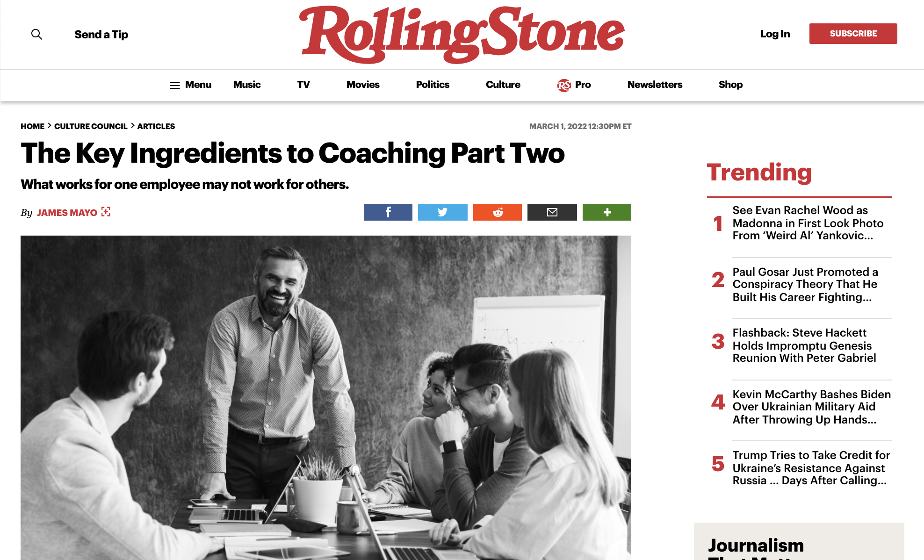Share article on Reddit
The image size is (924, 560).
pyautogui.click(x=498, y=212)
